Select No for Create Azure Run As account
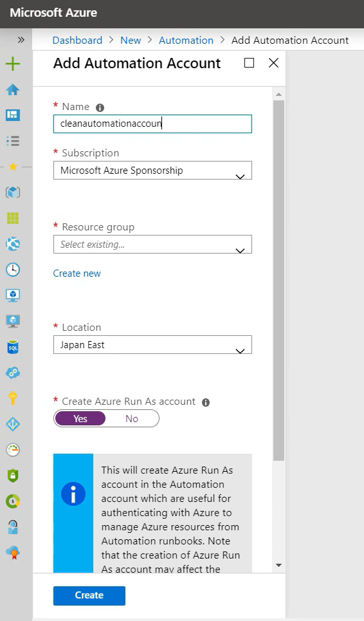This screenshot has width=364, height=621. point(132,419)
